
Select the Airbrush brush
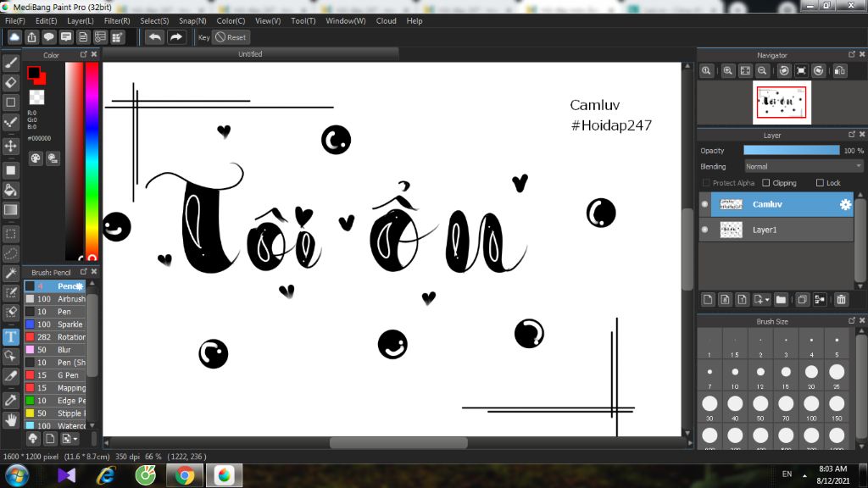coord(55,299)
